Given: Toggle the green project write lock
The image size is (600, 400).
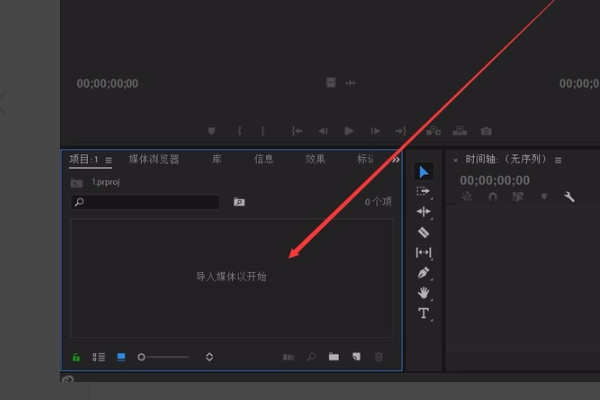Looking at the screenshot, I should (x=76, y=357).
